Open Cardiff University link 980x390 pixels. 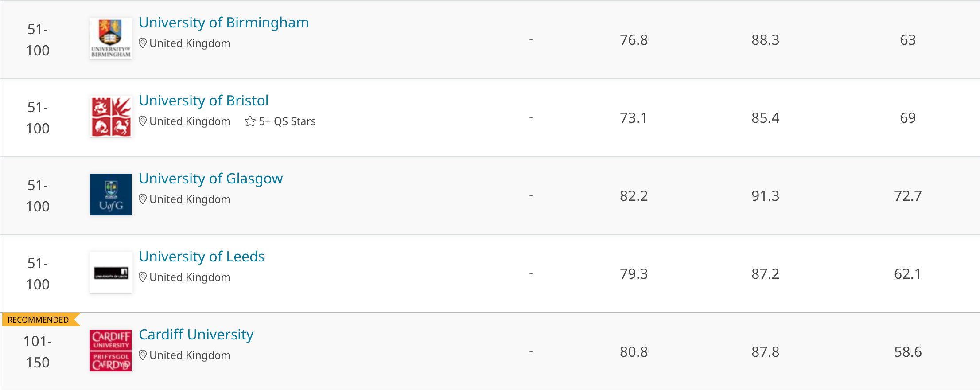[x=196, y=335]
